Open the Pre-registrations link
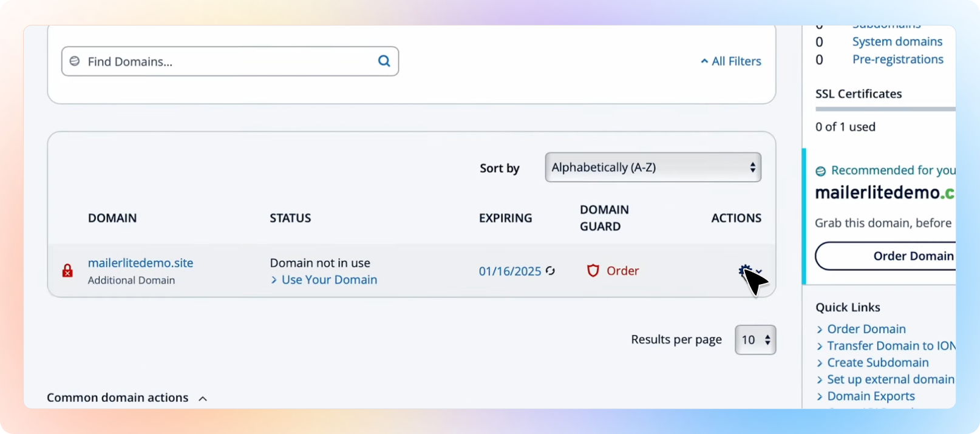This screenshot has width=980, height=434. (897, 59)
